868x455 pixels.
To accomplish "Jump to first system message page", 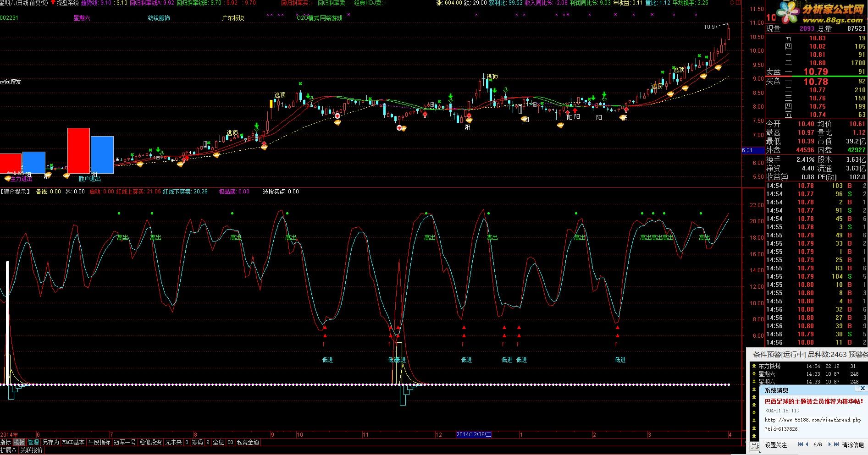I will point(801,444).
